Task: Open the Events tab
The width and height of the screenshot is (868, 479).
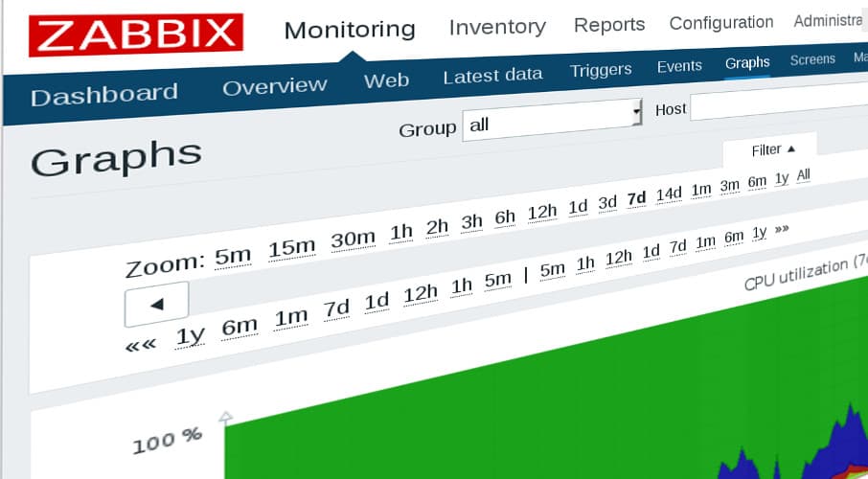Action: [x=679, y=66]
